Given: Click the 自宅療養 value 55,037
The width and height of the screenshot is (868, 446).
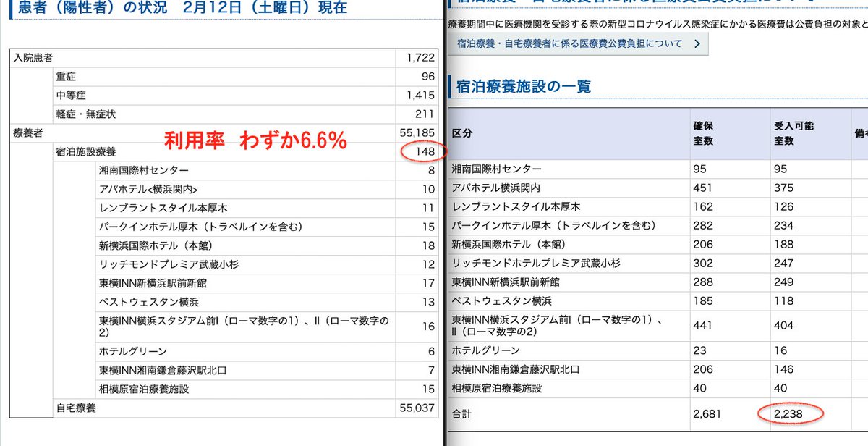Looking at the screenshot, I should [x=417, y=408].
